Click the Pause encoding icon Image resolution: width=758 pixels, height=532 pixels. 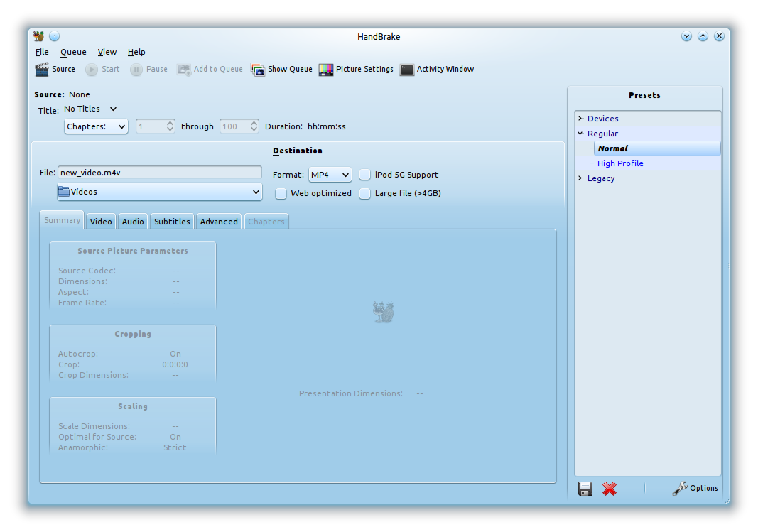136,70
